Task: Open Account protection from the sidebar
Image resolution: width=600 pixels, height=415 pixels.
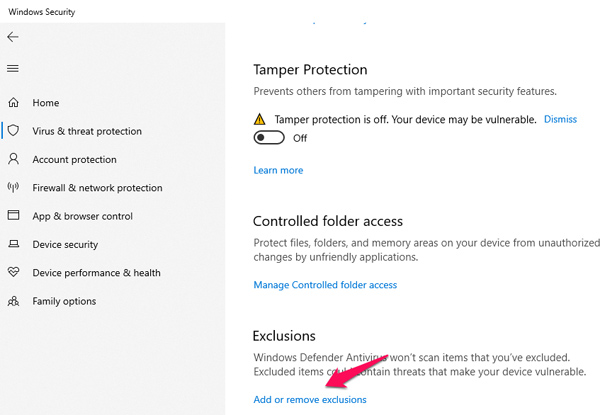Action: [x=74, y=160]
